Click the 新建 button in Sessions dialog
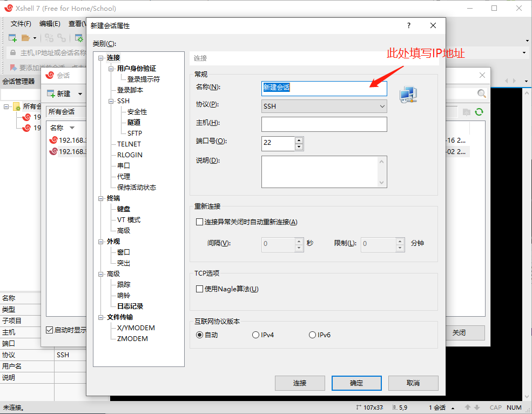This screenshot has width=532, height=414. pyautogui.click(x=59, y=94)
